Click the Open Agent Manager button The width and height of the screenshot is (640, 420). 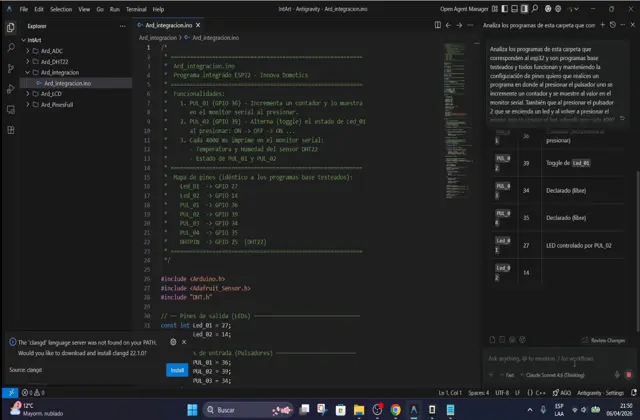click(x=471, y=8)
